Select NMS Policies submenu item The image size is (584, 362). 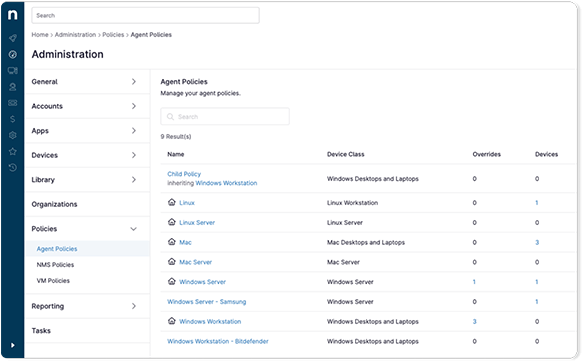click(x=55, y=265)
